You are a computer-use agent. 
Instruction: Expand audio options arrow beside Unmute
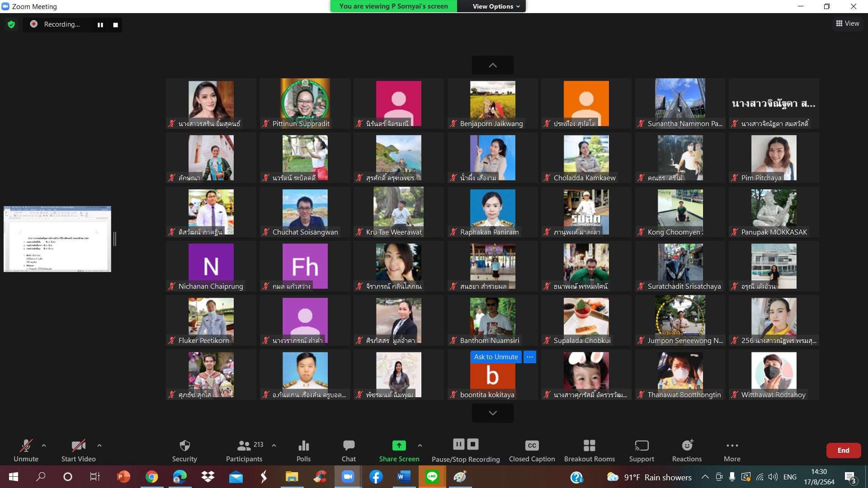coord(44,446)
